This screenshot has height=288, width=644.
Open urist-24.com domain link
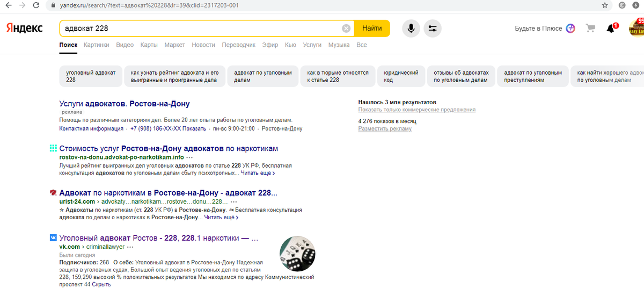(77, 202)
